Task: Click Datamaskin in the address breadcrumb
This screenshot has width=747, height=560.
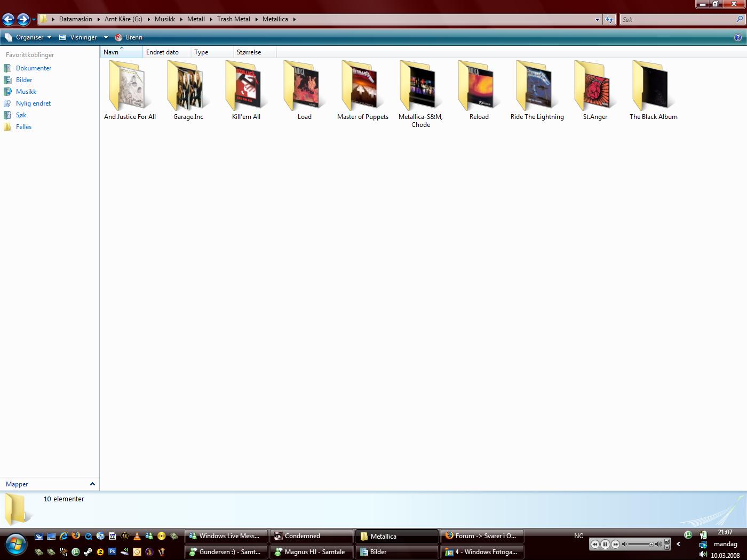Action: (76, 19)
